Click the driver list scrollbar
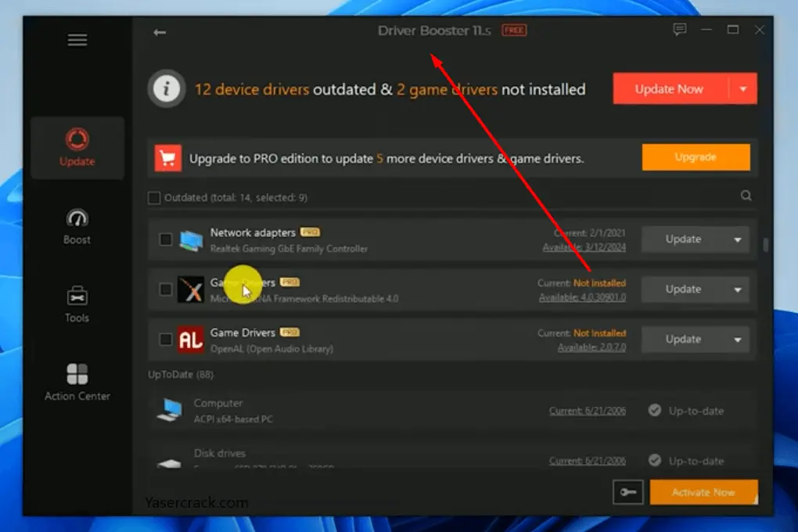Viewport: 798px width, 532px height. tap(765, 245)
